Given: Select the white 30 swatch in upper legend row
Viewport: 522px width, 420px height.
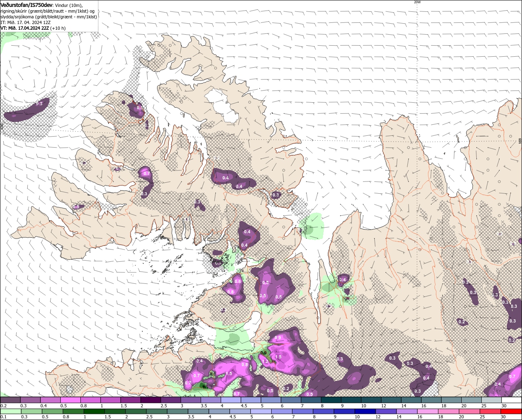Looking at the screenshot, I should (x=511, y=400).
